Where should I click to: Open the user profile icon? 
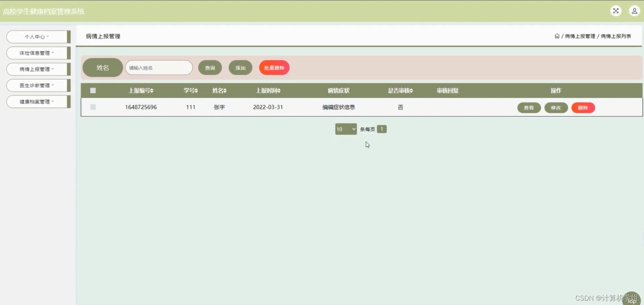[x=634, y=11]
